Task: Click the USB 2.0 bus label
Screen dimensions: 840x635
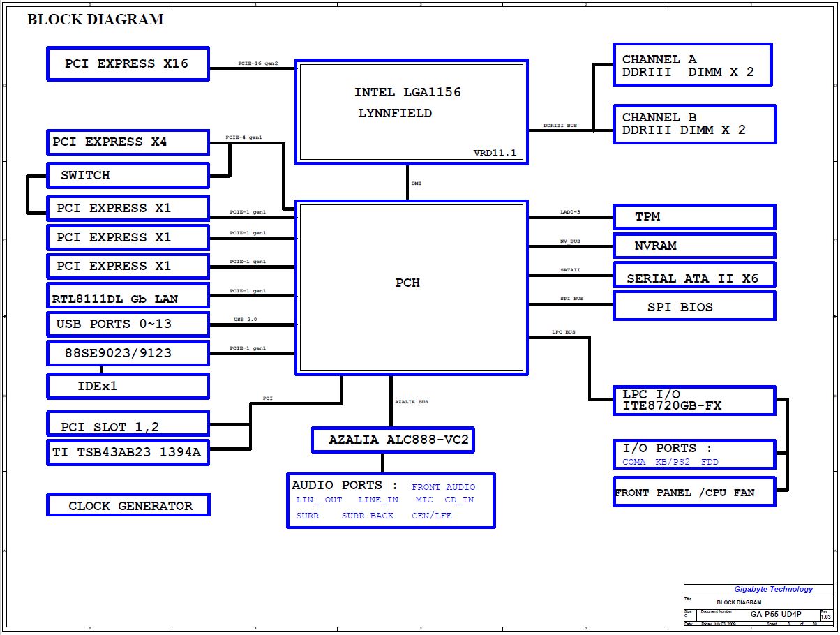Action: tap(245, 320)
